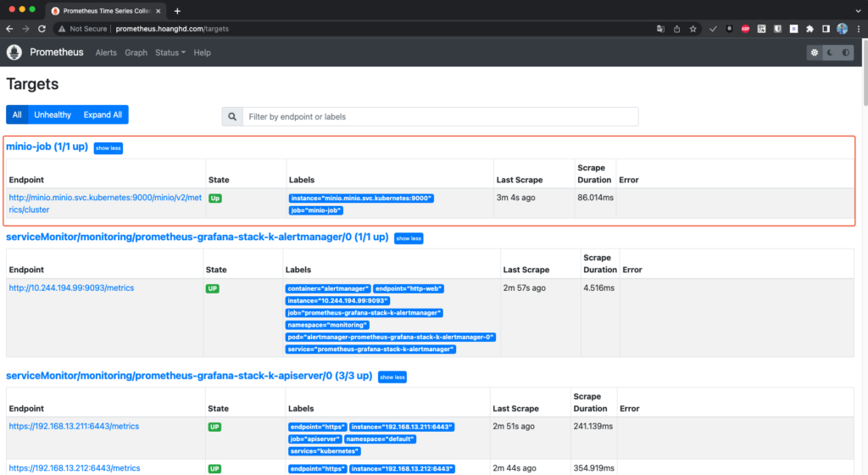Open the user profile avatar
868x475 pixels.
[x=842, y=29]
